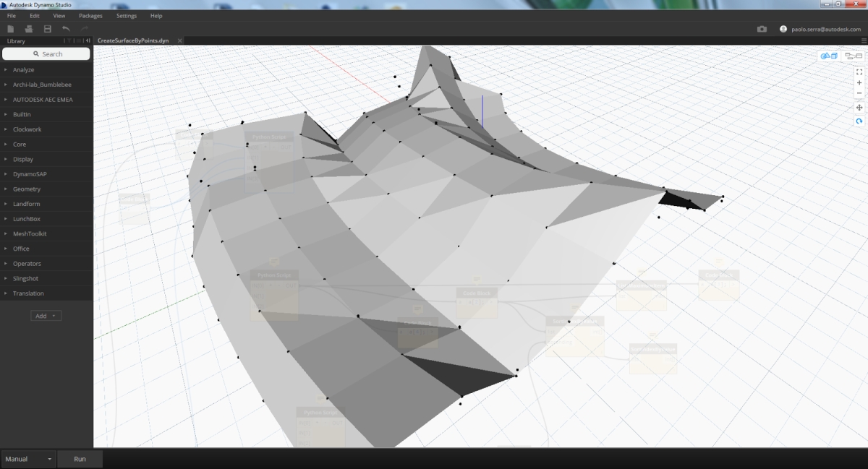Click paolo.serra@autodesk.com account name
Viewport: 868px width, 469px height.
[x=825, y=29]
